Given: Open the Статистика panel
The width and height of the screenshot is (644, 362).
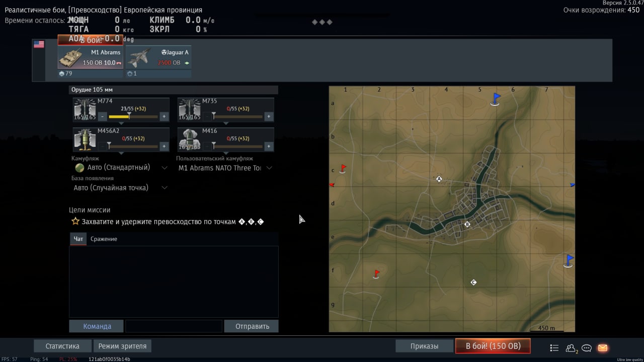Looking at the screenshot, I should click(x=62, y=346).
